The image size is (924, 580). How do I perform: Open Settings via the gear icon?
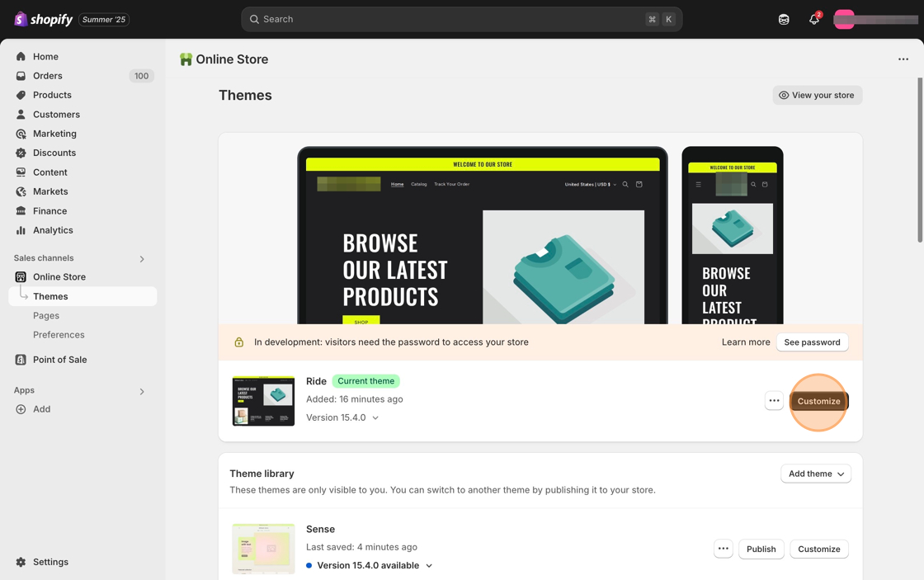[x=21, y=562]
